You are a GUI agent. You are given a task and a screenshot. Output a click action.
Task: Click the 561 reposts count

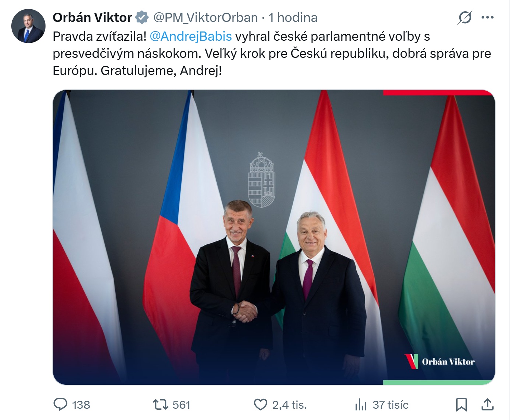pyautogui.click(x=181, y=405)
